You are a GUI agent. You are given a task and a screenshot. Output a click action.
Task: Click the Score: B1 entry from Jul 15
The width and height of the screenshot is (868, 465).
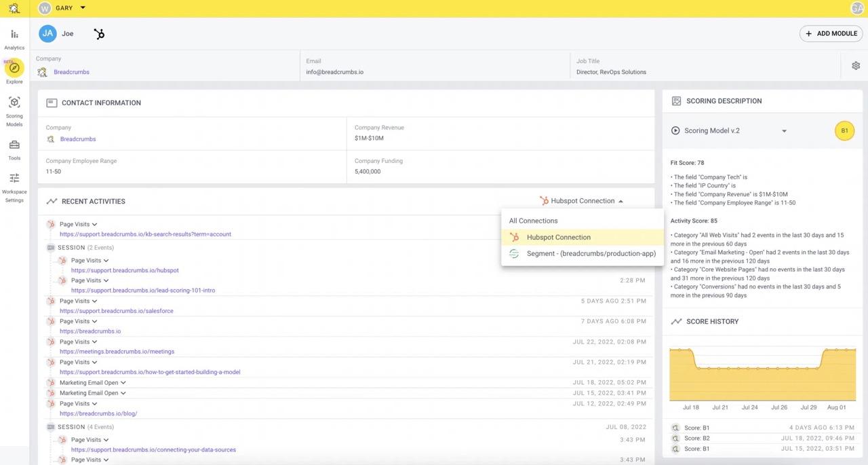763,449
